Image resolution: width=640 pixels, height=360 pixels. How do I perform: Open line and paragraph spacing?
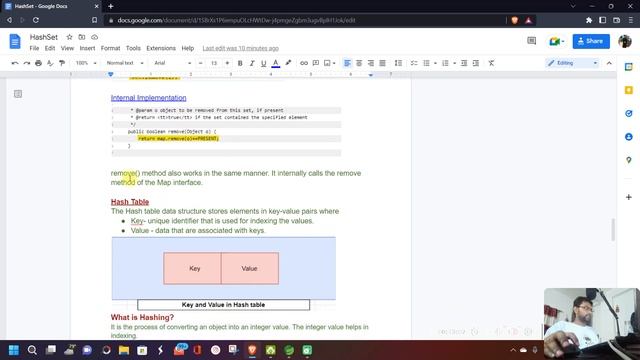pyautogui.click(x=398, y=63)
